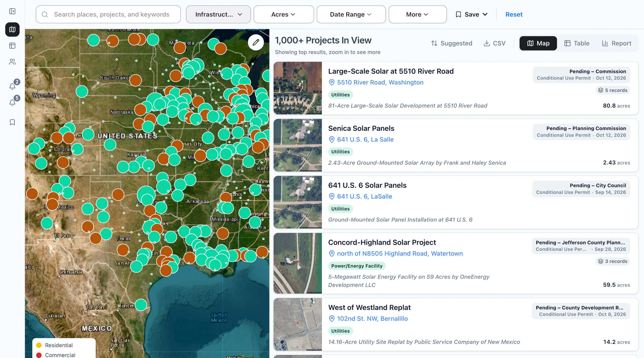Open the saved bookmarks sidebar icon

pos(12,122)
